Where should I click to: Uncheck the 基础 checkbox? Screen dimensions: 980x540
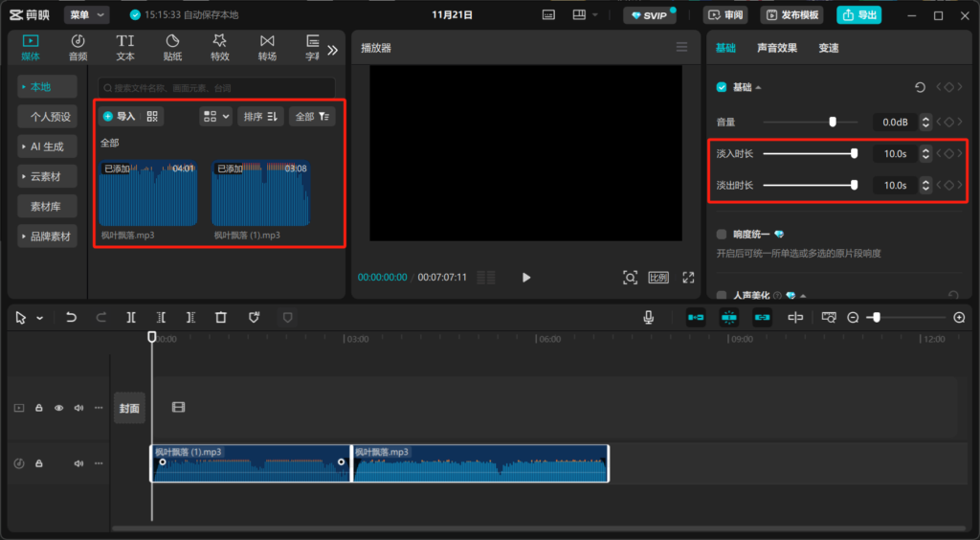pos(723,87)
